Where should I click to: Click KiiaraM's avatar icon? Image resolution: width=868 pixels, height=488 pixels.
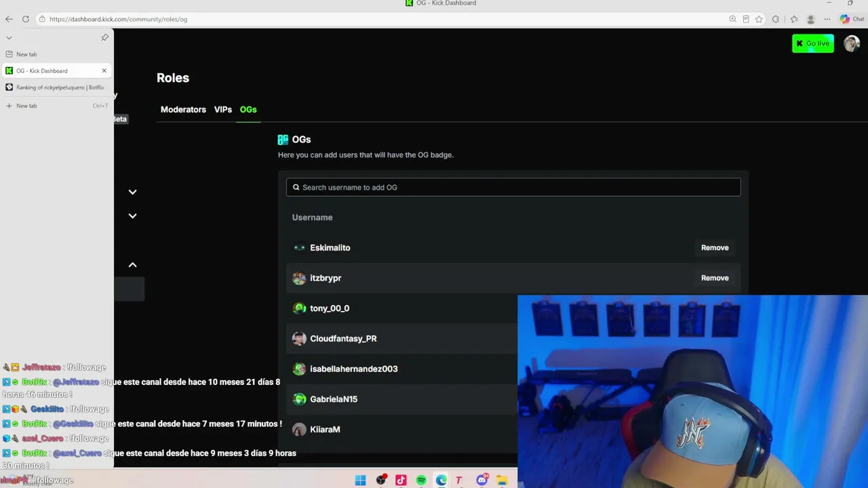click(x=299, y=429)
